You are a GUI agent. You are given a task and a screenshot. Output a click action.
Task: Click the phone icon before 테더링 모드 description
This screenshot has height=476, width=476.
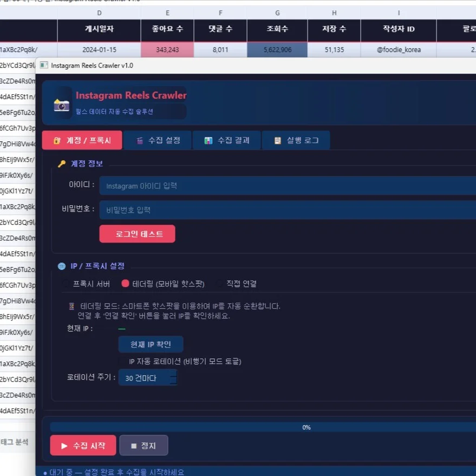point(71,306)
